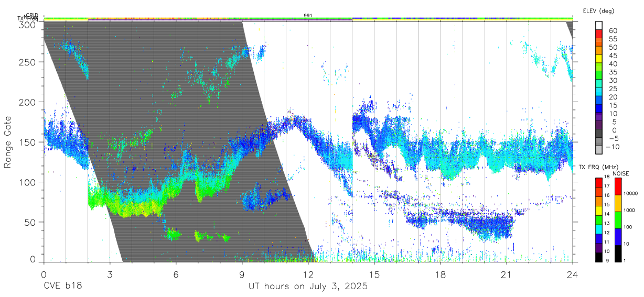Click the '250' tick on Range Gate axis
The height and width of the screenshot is (297, 644).
click(28, 62)
